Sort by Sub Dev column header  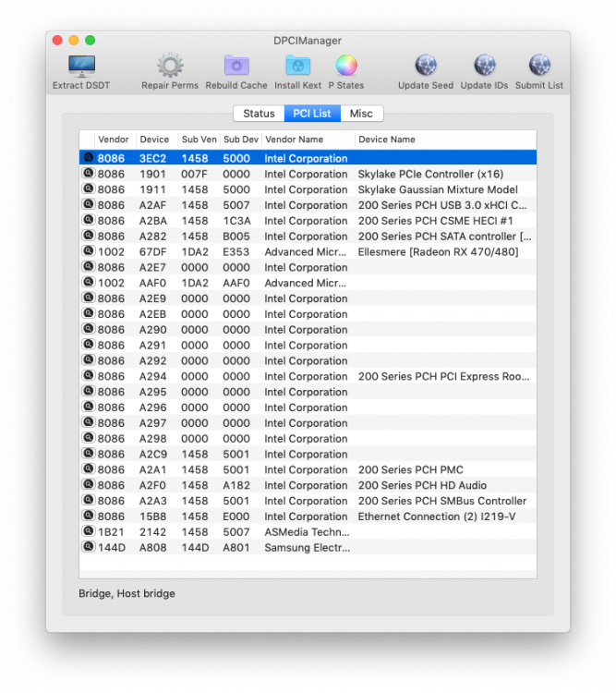(241, 140)
